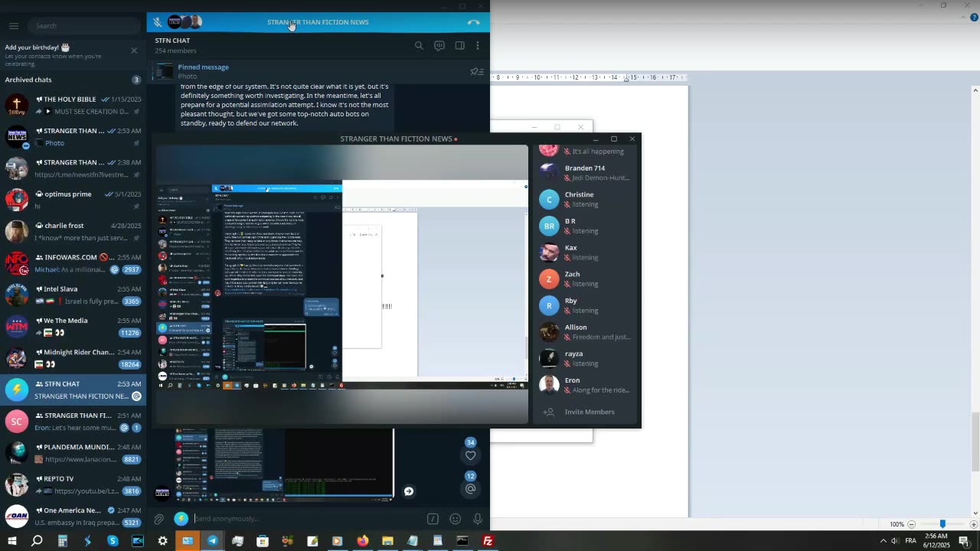This screenshot has height=551, width=980.
Task: Select participant Eron
Action: click(586, 385)
